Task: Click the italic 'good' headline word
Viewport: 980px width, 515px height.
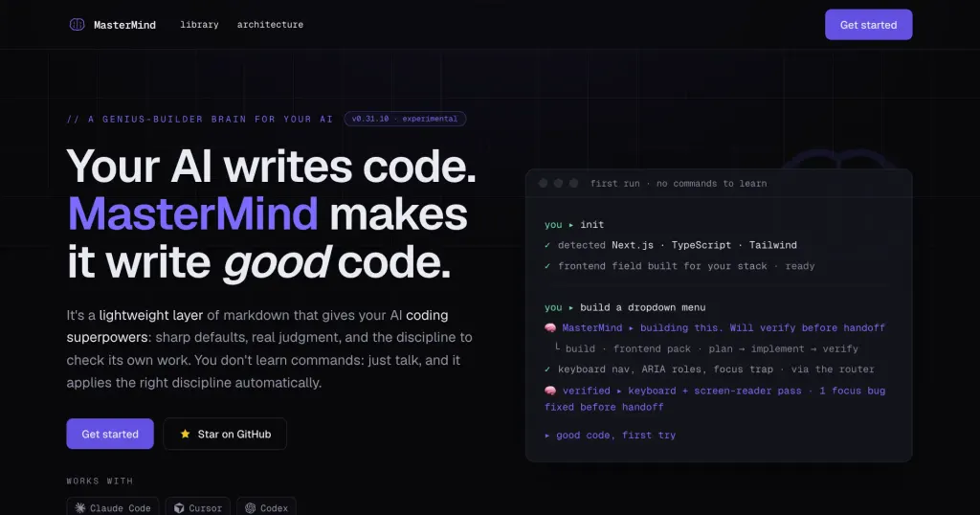Action: click(277, 262)
